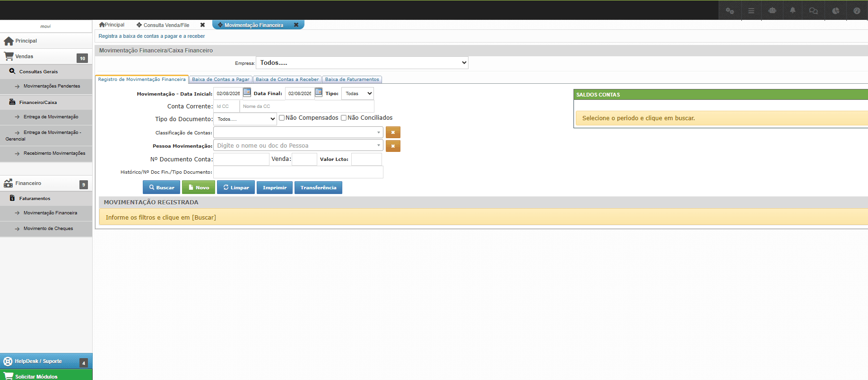The height and width of the screenshot is (380, 868).
Task: Click the Vendas badge showing 10
Action: click(82, 58)
